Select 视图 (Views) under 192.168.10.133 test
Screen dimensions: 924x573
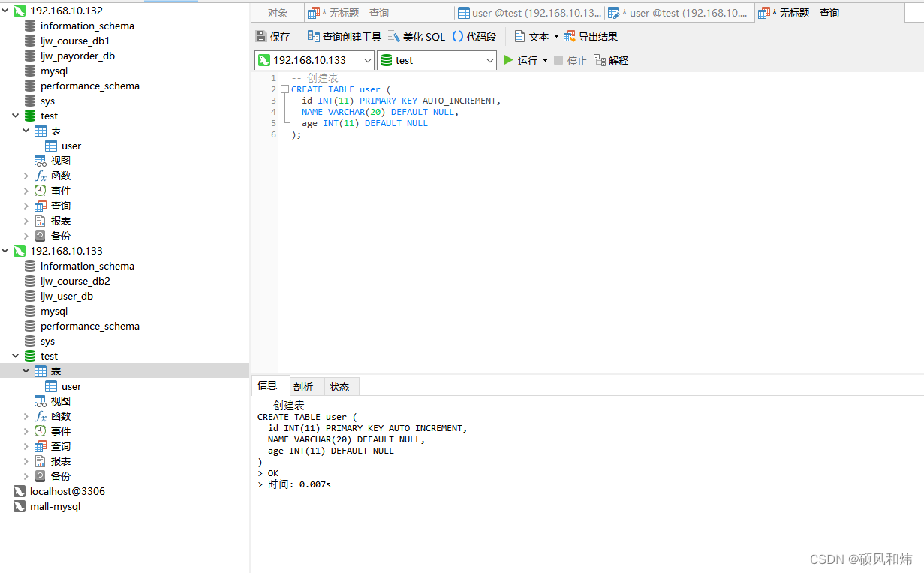click(x=61, y=401)
